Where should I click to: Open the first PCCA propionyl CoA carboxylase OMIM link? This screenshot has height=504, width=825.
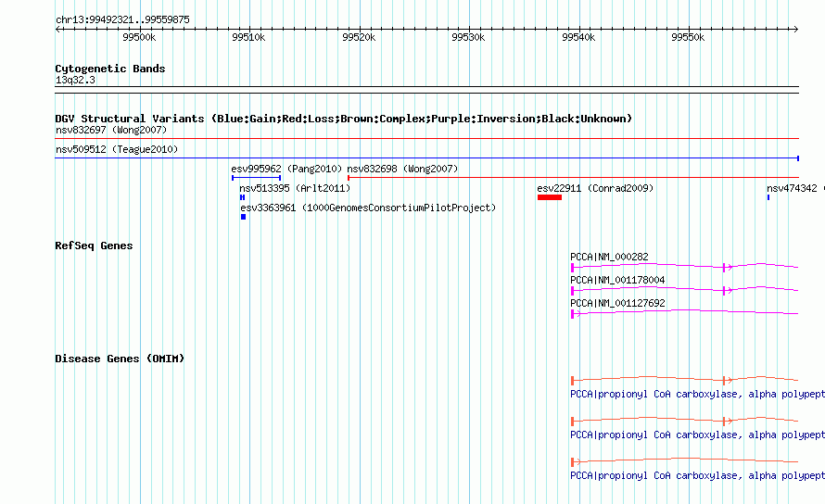pos(697,394)
